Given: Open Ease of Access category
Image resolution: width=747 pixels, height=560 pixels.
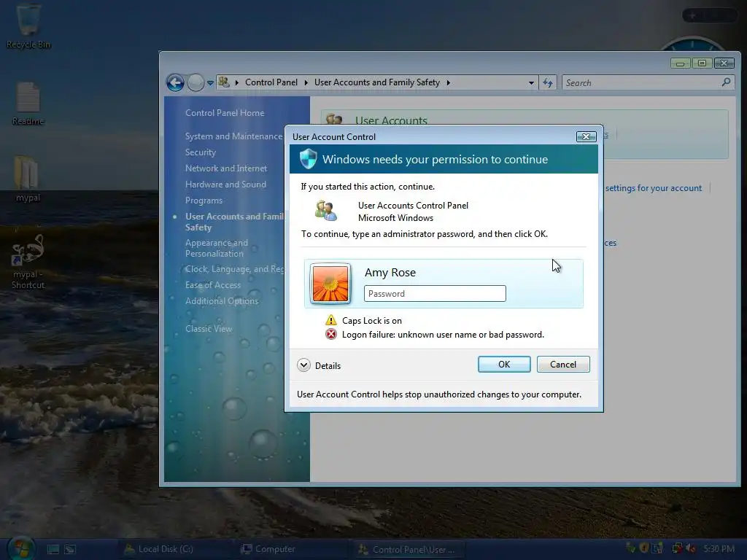Looking at the screenshot, I should tap(213, 285).
